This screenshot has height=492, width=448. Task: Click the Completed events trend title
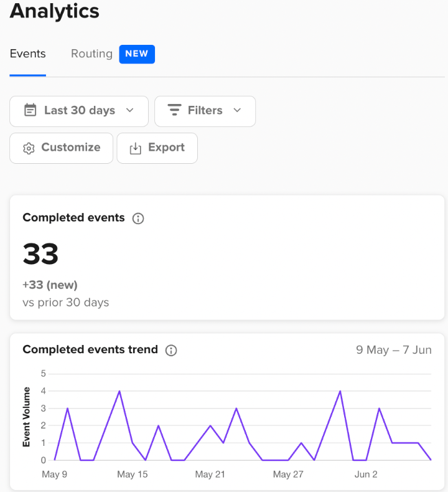pos(90,349)
